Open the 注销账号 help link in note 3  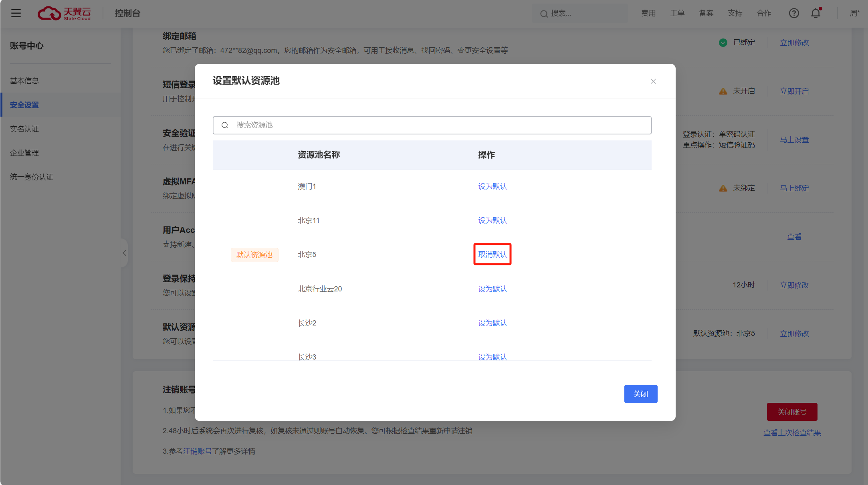(197, 451)
